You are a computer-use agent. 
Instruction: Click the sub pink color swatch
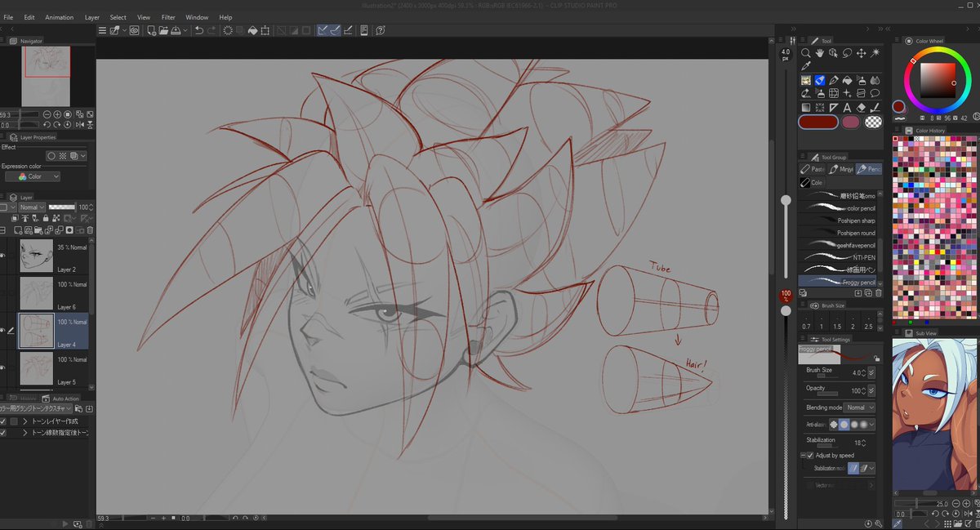(851, 122)
